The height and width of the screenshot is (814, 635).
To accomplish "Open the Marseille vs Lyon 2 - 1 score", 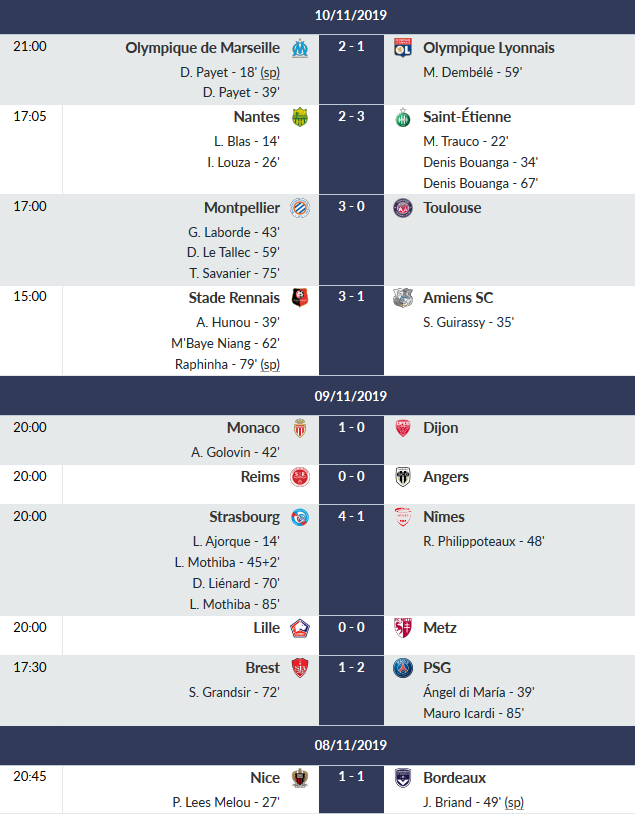I will point(351,48).
